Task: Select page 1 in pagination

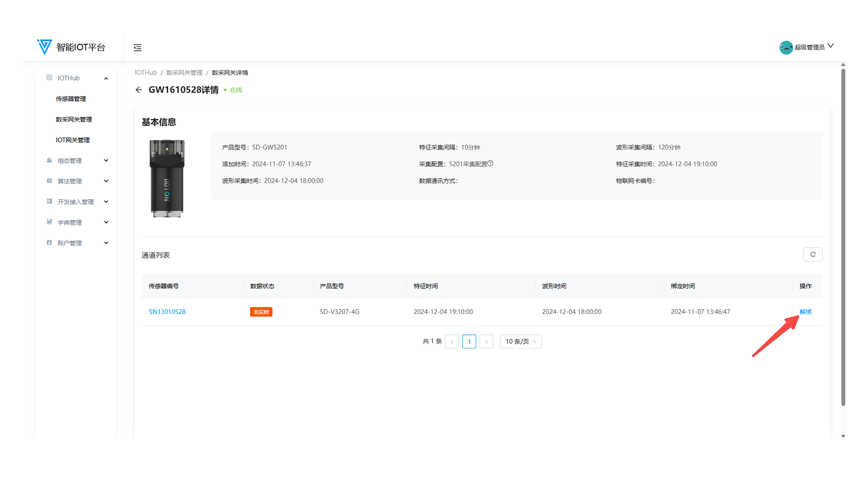Action: coord(469,342)
